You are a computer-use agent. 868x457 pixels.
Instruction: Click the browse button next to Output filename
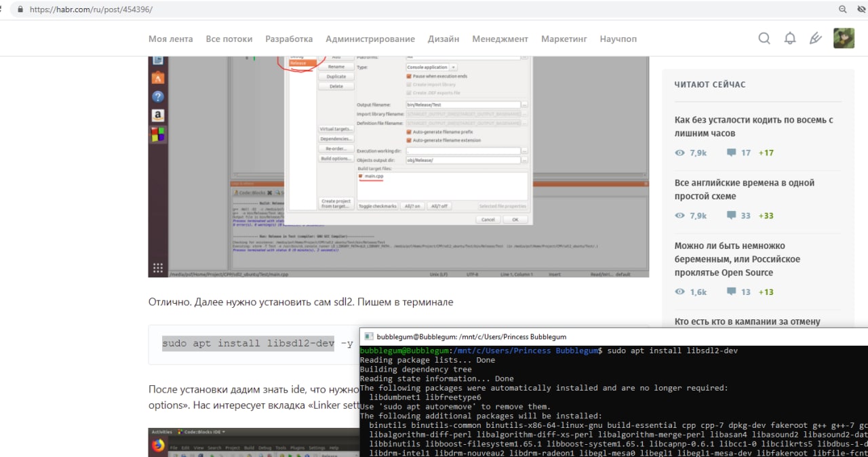click(x=524, y=105)
